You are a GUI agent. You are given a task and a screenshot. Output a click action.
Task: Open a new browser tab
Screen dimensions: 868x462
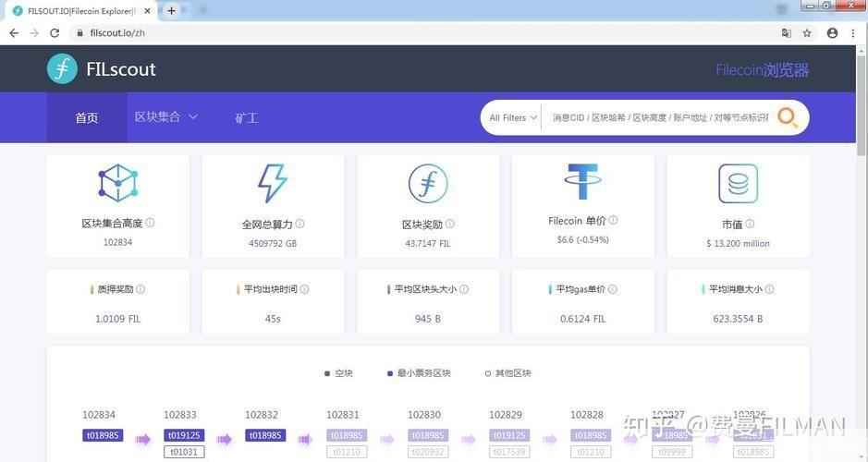click(172, 10)
